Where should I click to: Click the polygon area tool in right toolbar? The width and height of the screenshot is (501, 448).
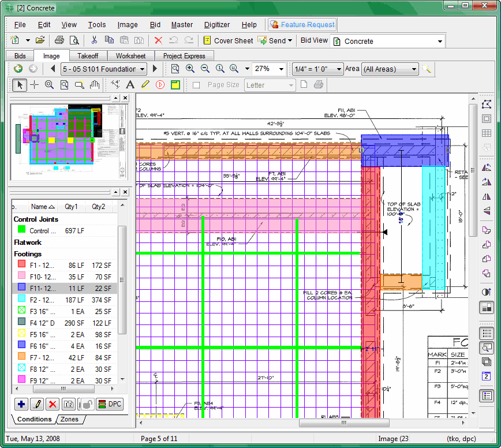click(x=487, y=104)
